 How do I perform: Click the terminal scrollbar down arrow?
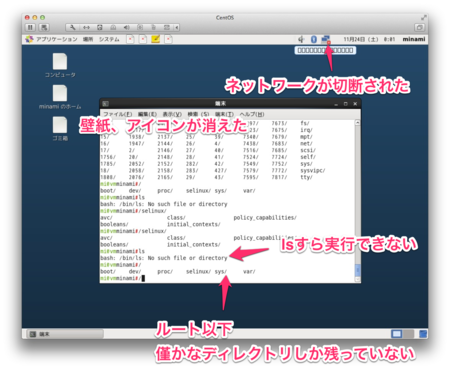point(357,280)
